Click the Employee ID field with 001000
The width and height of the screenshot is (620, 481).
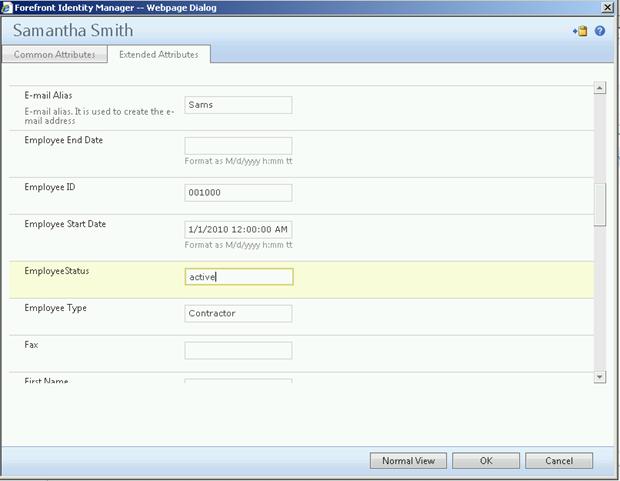pyautogui.click(x=238, y=193)
